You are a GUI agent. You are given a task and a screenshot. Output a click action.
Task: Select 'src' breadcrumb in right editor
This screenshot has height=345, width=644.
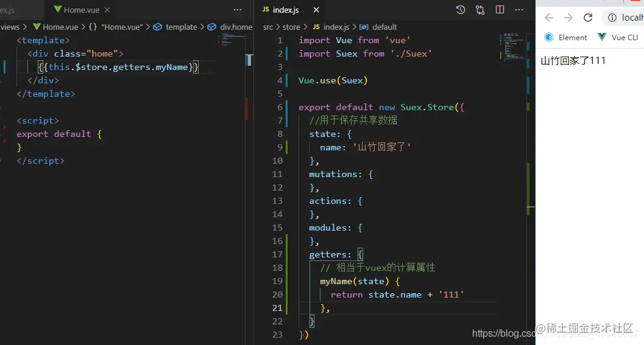268,27
